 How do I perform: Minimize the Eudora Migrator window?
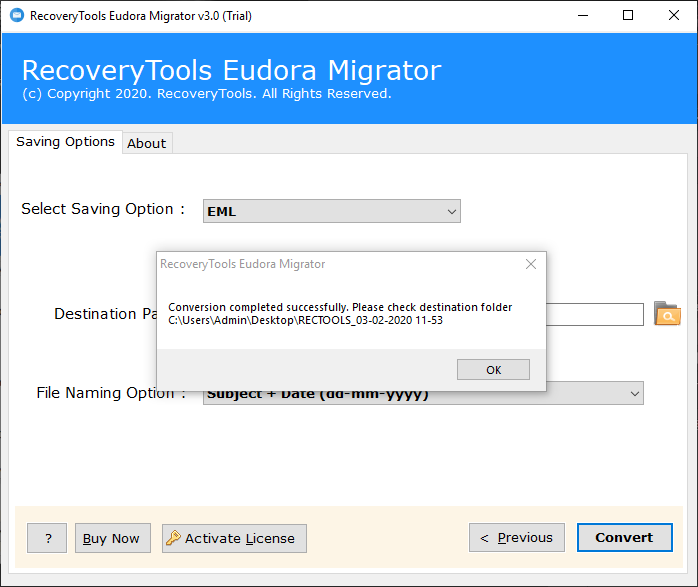583,16
